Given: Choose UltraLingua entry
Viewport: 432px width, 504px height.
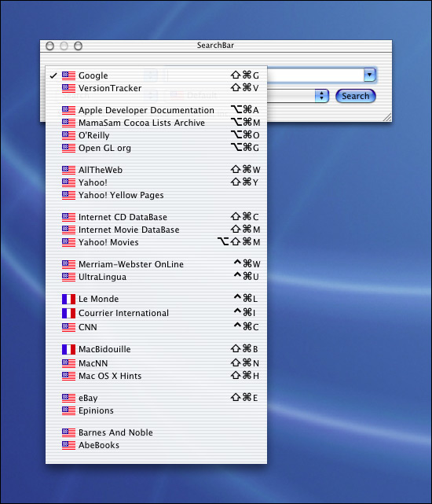Looking at the screenshot, I should [x=156, y=277].
